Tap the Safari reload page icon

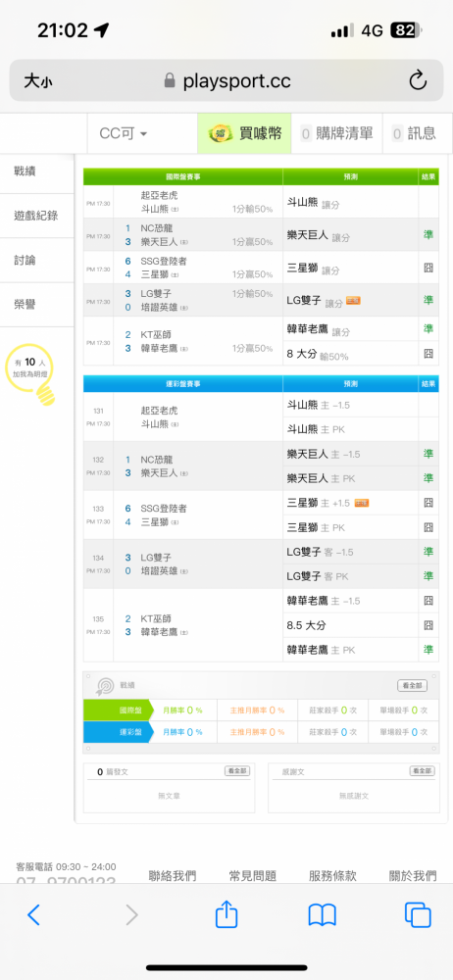(418, 80)
